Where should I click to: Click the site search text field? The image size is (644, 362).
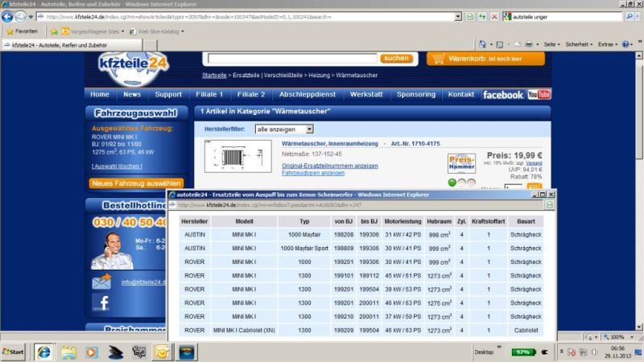coord(291,58)
